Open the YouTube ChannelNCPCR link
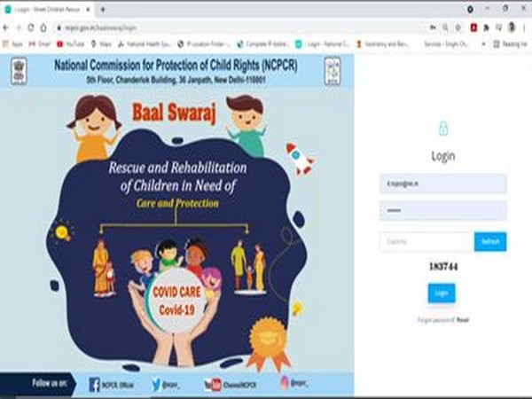532x399 pixels. [230, 385]
